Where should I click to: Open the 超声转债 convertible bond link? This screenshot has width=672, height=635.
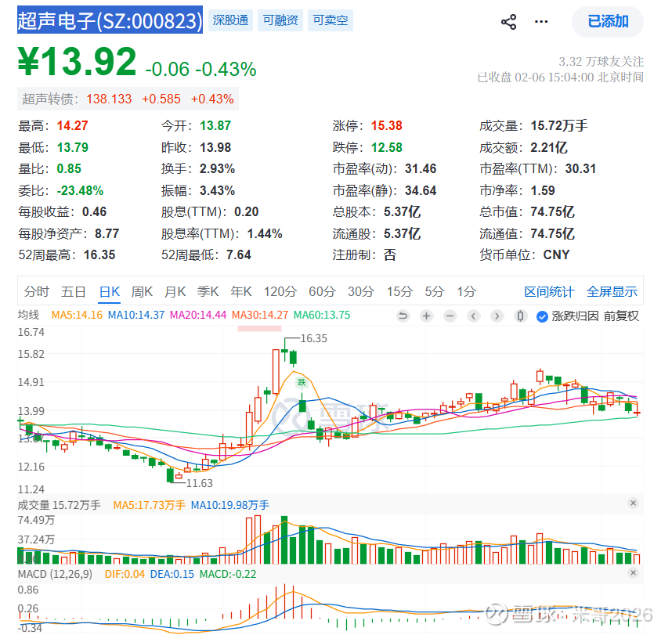coord(128,99)
